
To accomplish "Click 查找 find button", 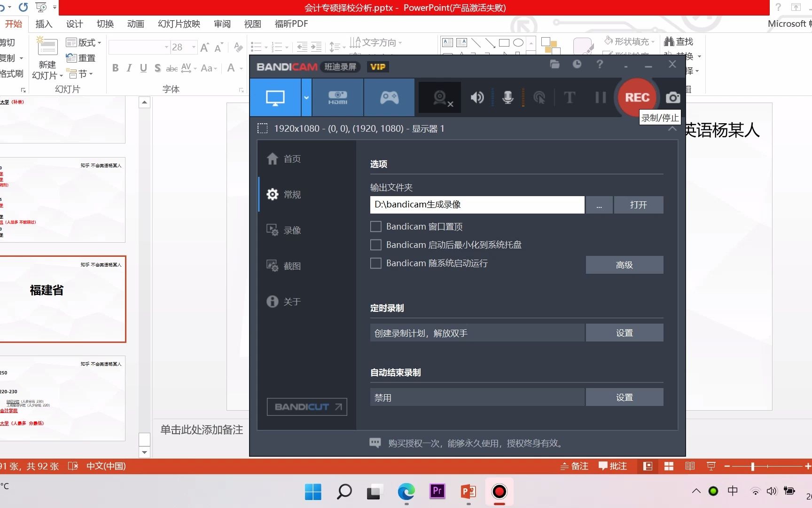I will [x=679, y=42].
